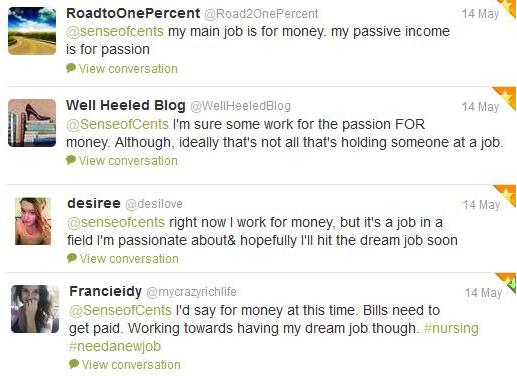Click the speech bubble icon under Francieidy's tweet
517x376 pixels.
coord(74,364)
